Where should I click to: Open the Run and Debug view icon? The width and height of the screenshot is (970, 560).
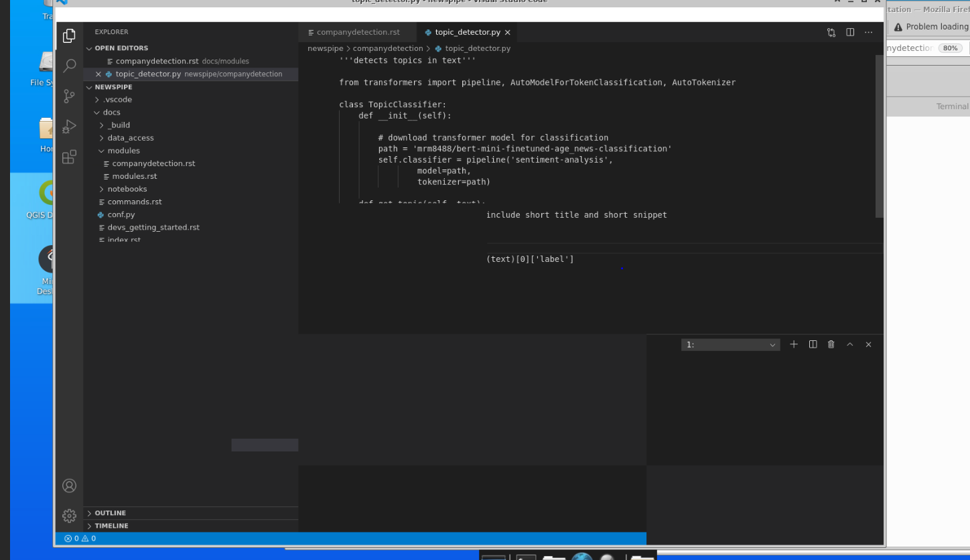(x=69, y=127)
